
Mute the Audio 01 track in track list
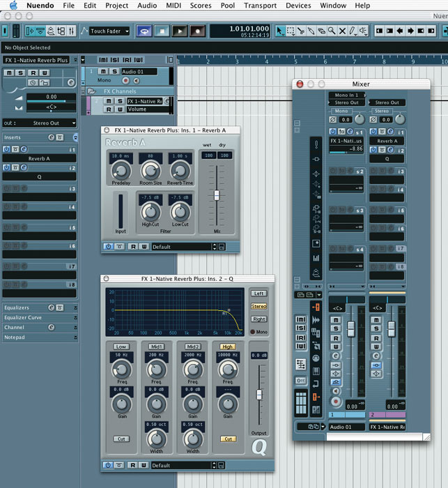tap(103, 71)
